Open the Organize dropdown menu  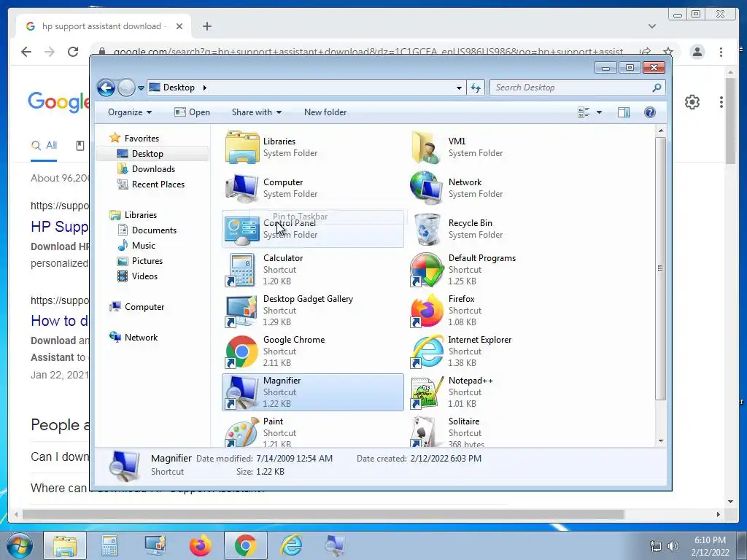coord(130,112)
